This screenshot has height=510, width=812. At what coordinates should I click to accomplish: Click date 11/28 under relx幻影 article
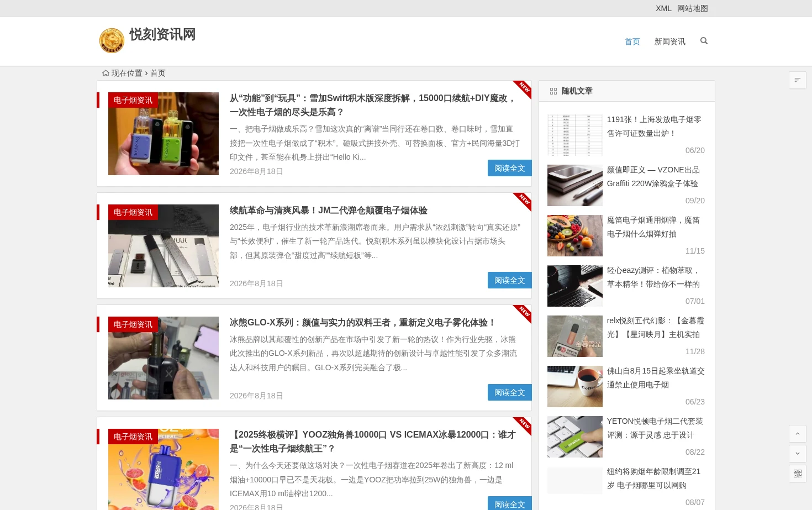pos(695,351)
